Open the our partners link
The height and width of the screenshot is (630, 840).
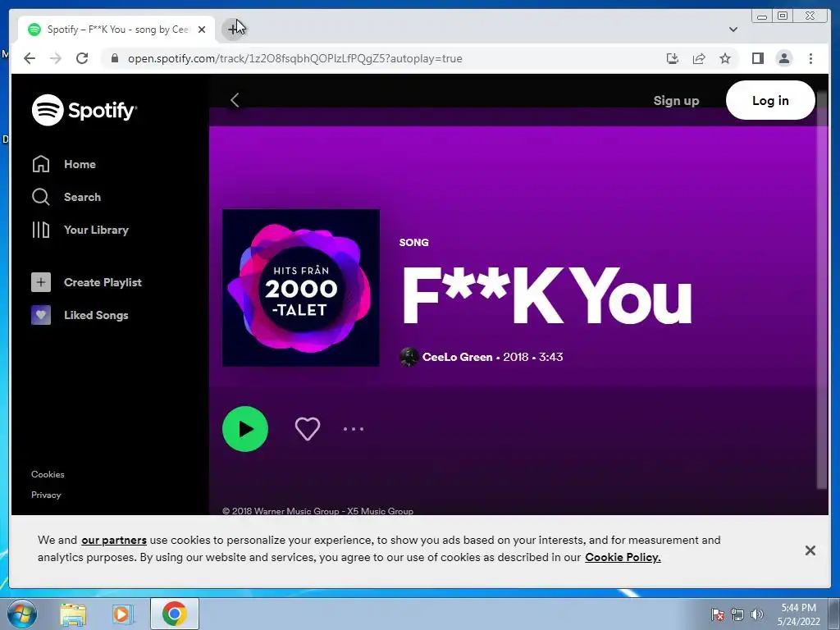click(113, 540)
